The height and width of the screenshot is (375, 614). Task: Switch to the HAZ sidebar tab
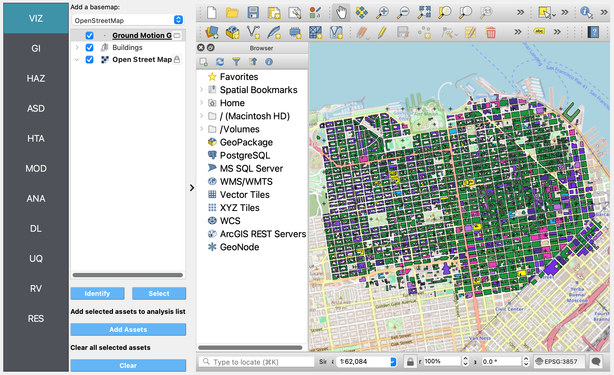tap(36, 78)
